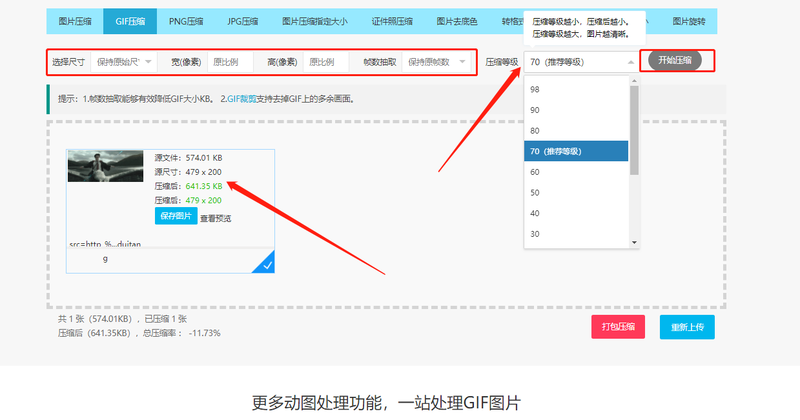Click the 高(像素) input field
The width and height of the screenshot is (800, 420).
[326, 62]
